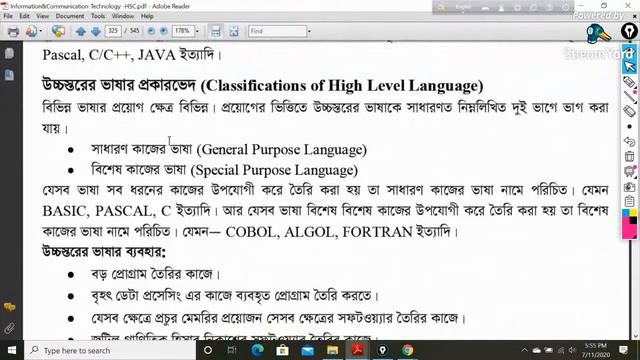Select the highlighter marker tool

tap(629, 81)
